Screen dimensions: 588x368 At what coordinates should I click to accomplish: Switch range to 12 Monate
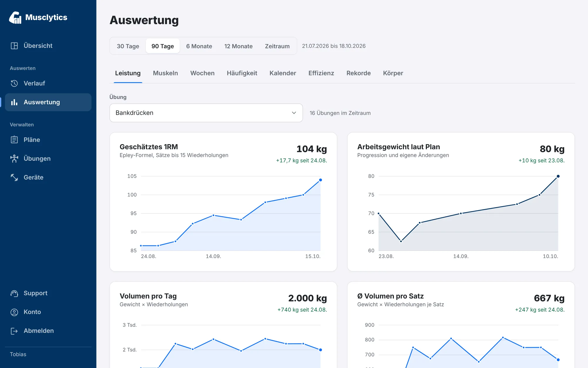click(x=238, y=46)
